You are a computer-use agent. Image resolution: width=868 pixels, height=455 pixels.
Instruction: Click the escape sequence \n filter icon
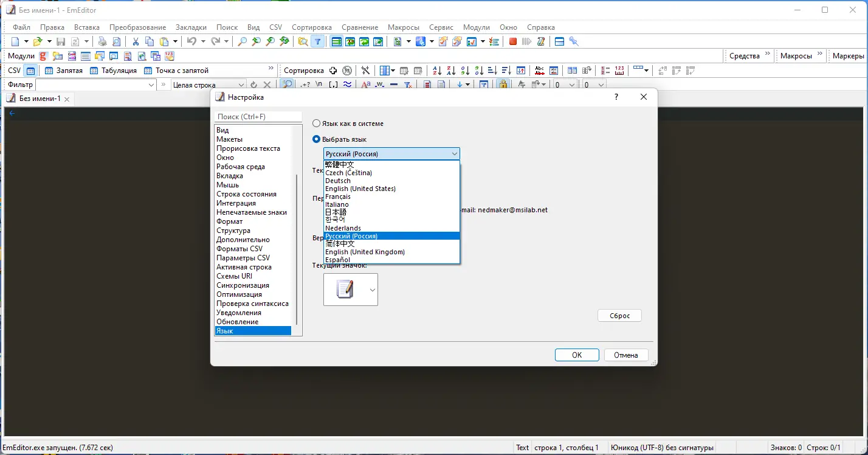[x=319, y=85]
